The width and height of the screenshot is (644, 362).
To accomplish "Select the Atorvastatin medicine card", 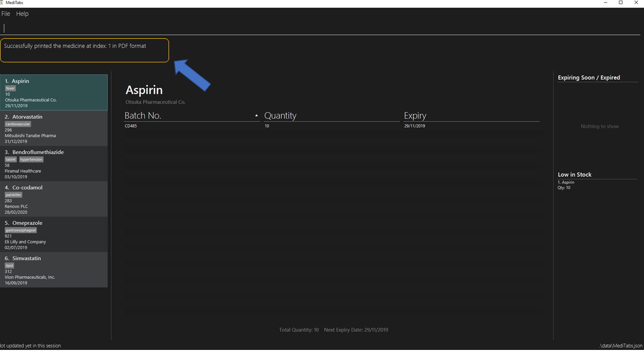I will 54,128.
